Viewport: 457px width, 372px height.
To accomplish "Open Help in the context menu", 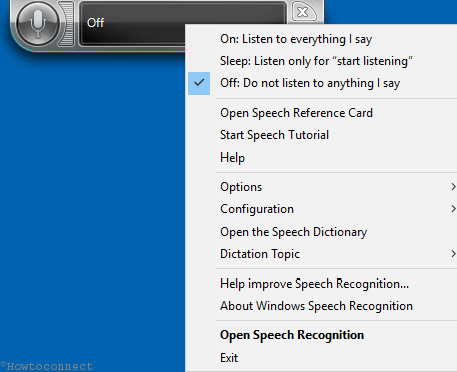I will tap(321, 157).
